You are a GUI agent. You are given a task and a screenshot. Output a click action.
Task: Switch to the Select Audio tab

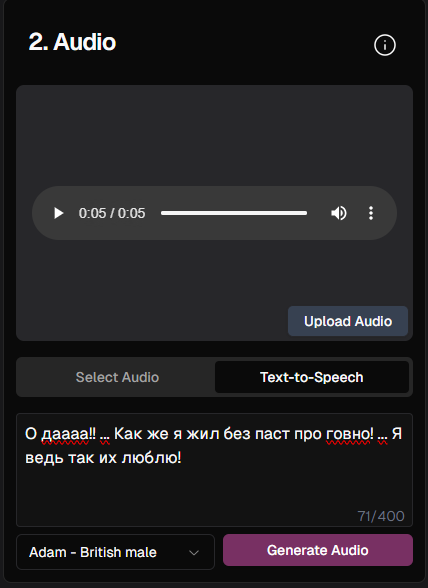[x=117, y=377]
